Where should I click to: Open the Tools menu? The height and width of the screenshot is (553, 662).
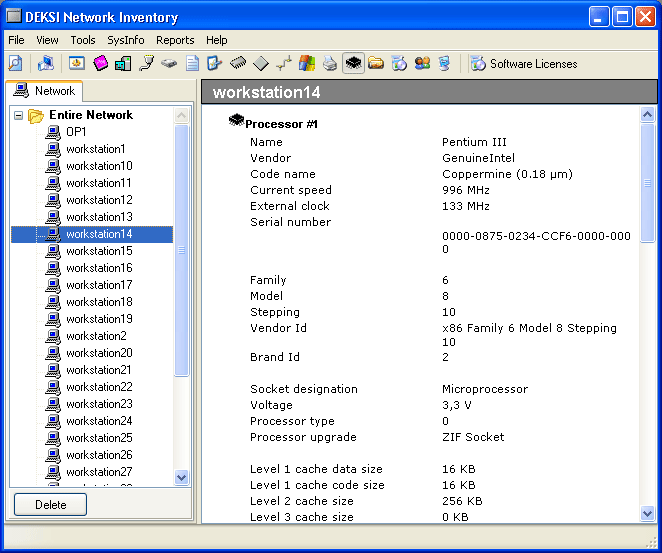tap(83, 40)
